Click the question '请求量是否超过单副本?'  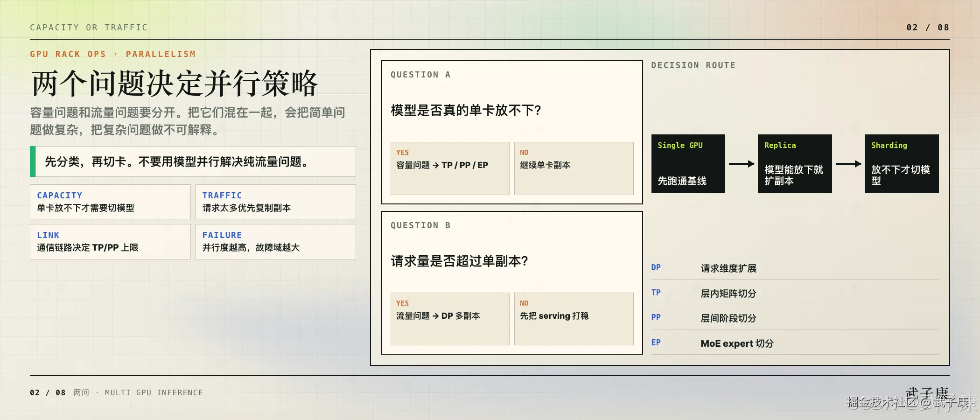click(459, 261)
